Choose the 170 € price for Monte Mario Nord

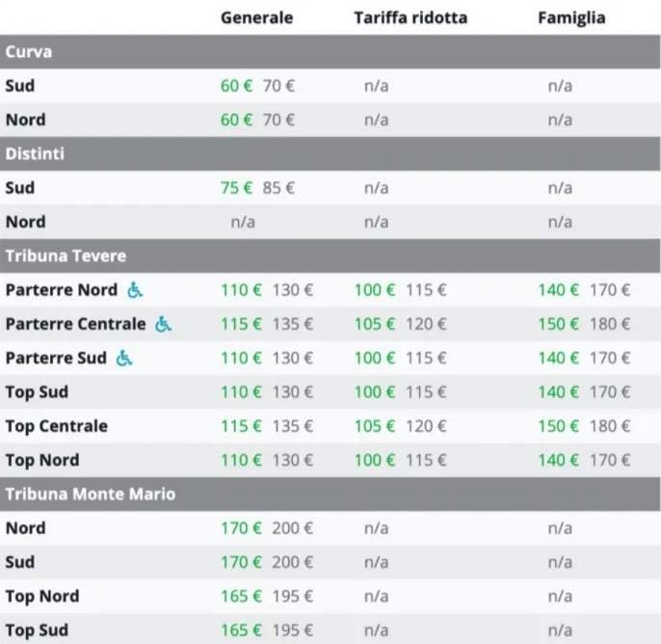[x=241, y=528]
